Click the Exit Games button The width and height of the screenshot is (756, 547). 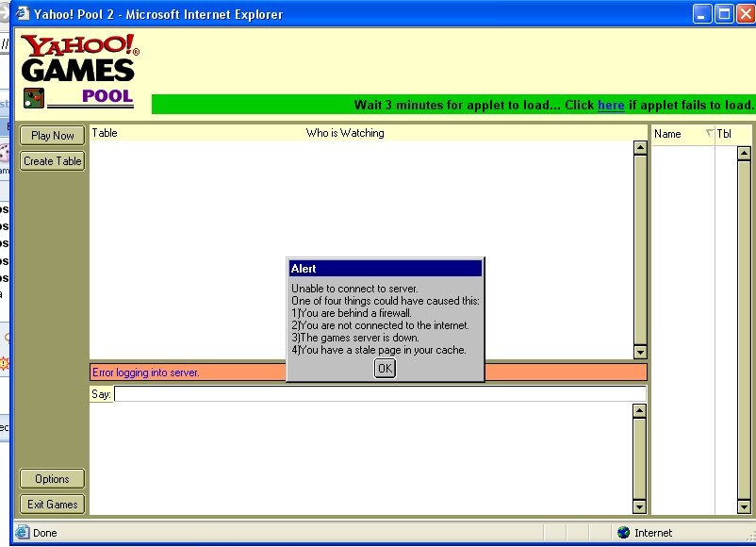(x=53, y=505)
